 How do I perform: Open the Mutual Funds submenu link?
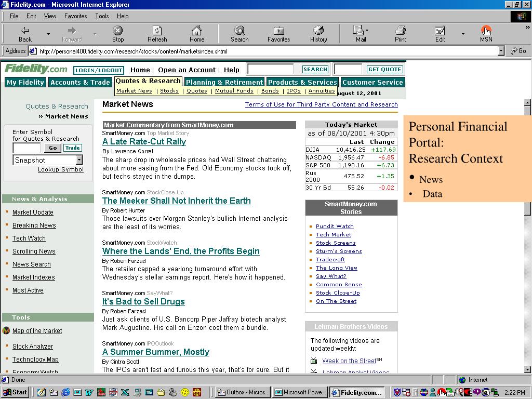click(x=234, y=90)
